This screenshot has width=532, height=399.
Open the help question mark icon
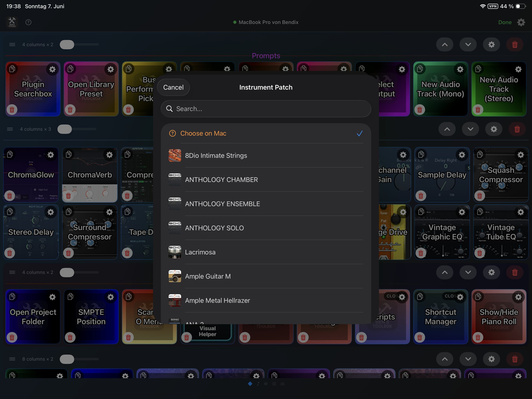(28, 22)
